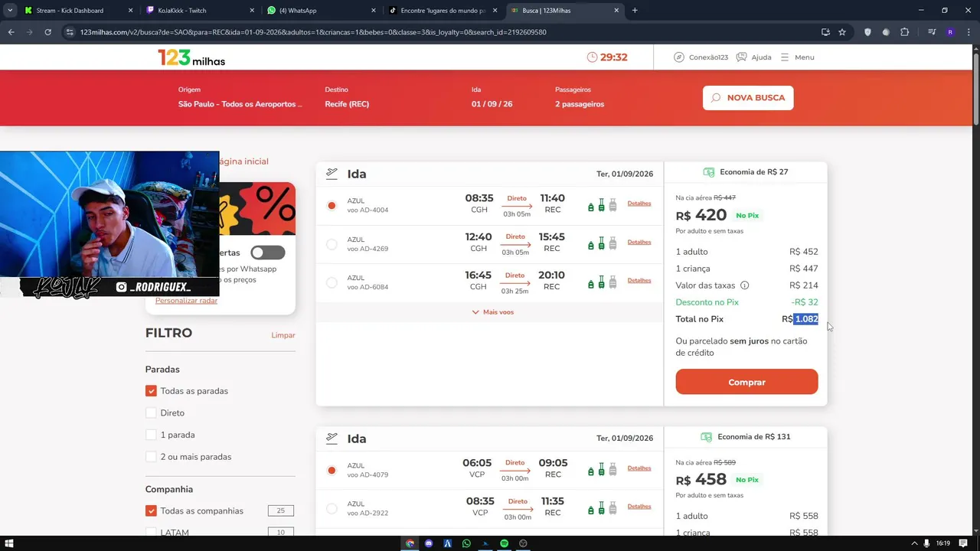
Task: Open Detalhes for the 08:35 CGH flight
Action: point(639,204)
